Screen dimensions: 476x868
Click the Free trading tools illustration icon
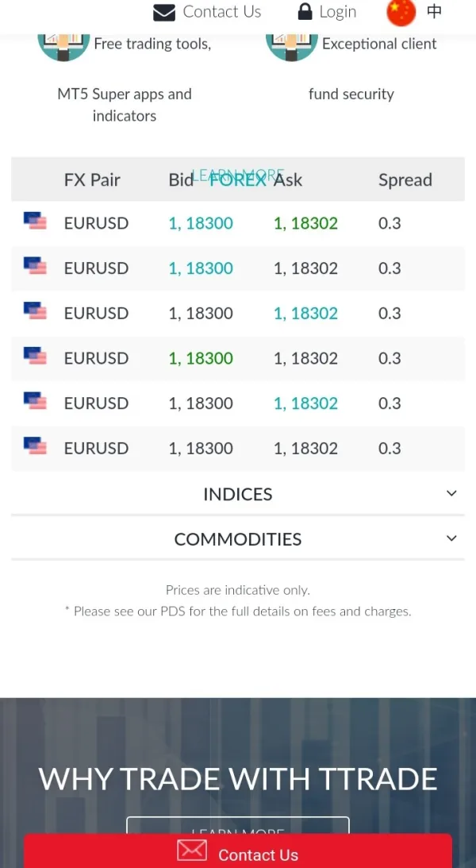(63, 44)
